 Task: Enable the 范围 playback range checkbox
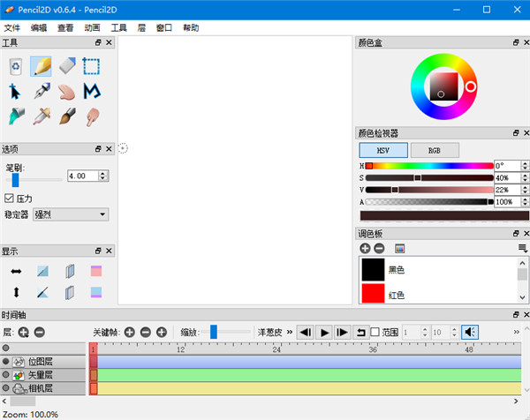(375, 332)
